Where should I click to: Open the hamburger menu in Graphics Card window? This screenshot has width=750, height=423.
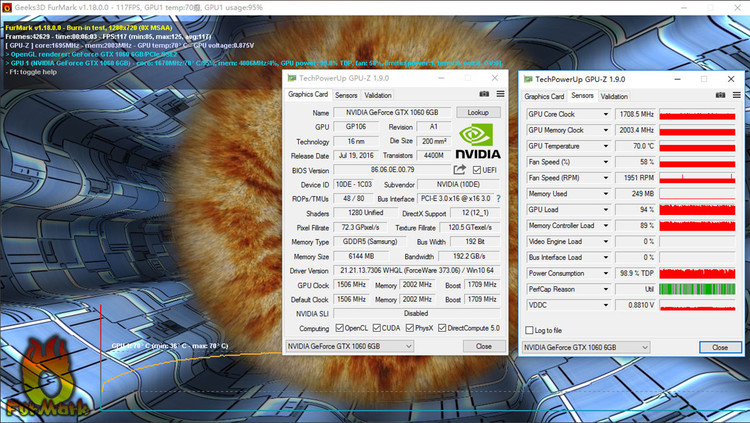click(x=500, y=94)
